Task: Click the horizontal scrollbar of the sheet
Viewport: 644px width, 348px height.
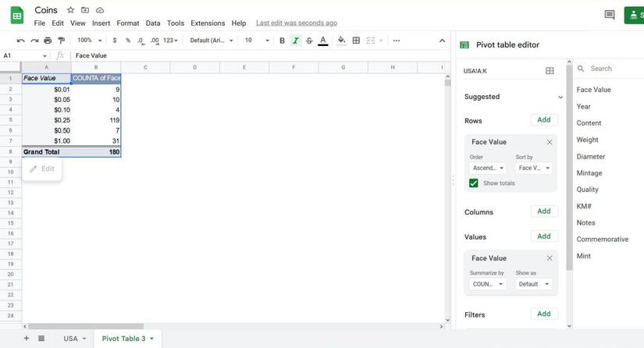Action: (x=86, y=327)
